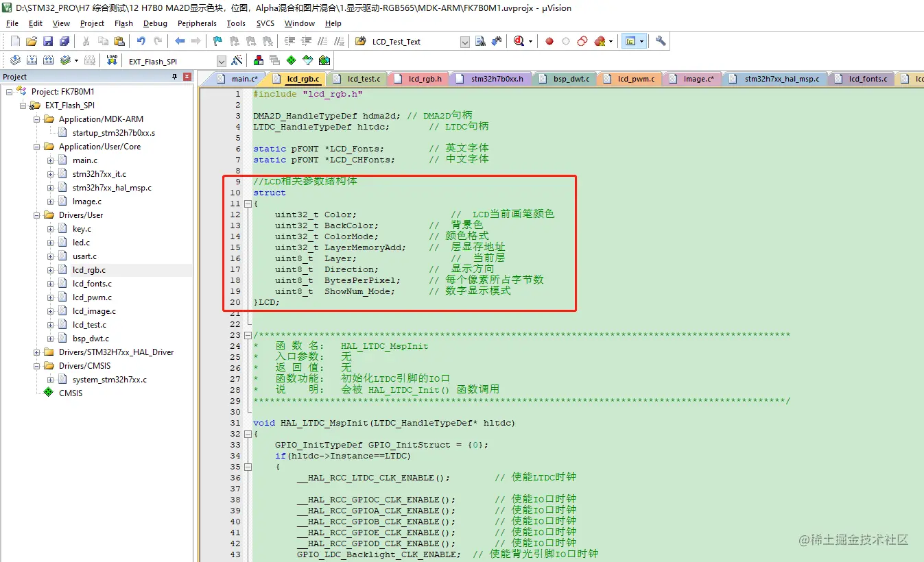The image size is (924, 562).
Task: Open Options for Target magic wand icon
Action: (x=237, y=60)
